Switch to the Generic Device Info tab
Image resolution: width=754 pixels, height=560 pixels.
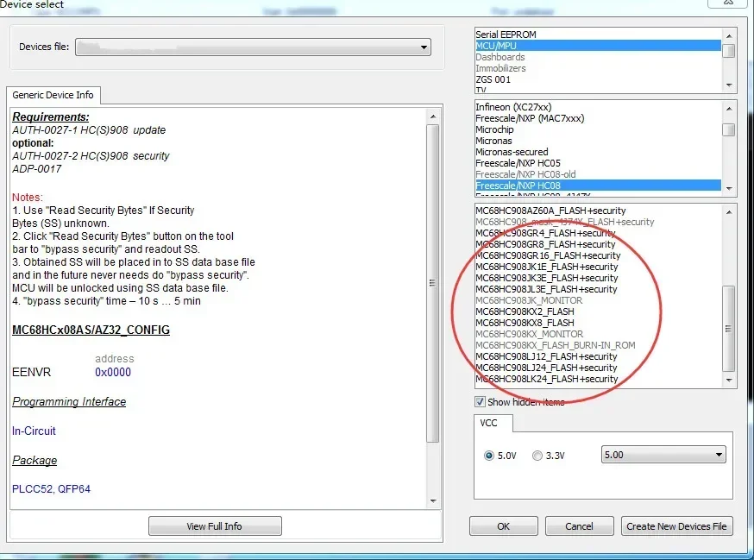click(x=53, y=95)
